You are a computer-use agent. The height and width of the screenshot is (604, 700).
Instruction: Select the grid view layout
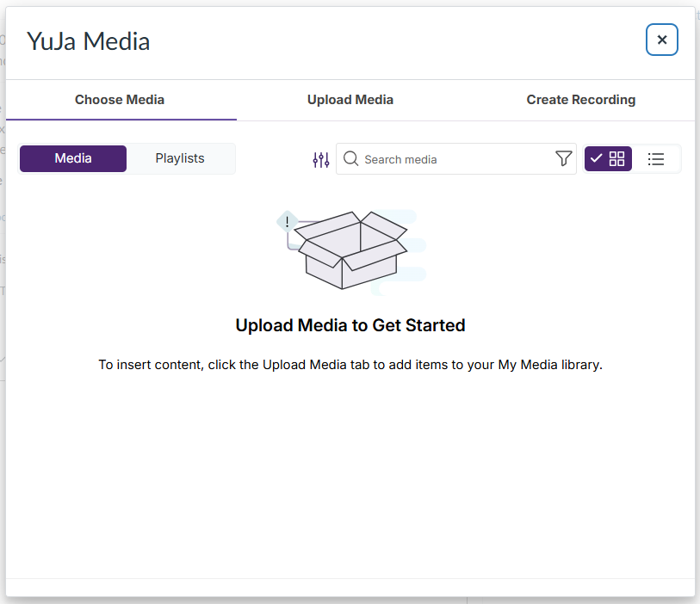pyautogui.click(x=608, y=158)
